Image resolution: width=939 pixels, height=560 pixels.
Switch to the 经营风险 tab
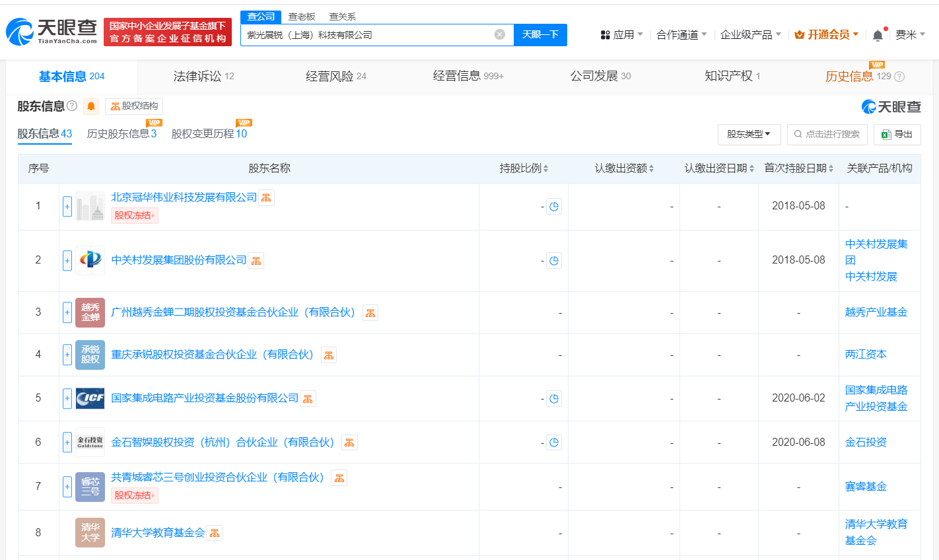point(335,77)
